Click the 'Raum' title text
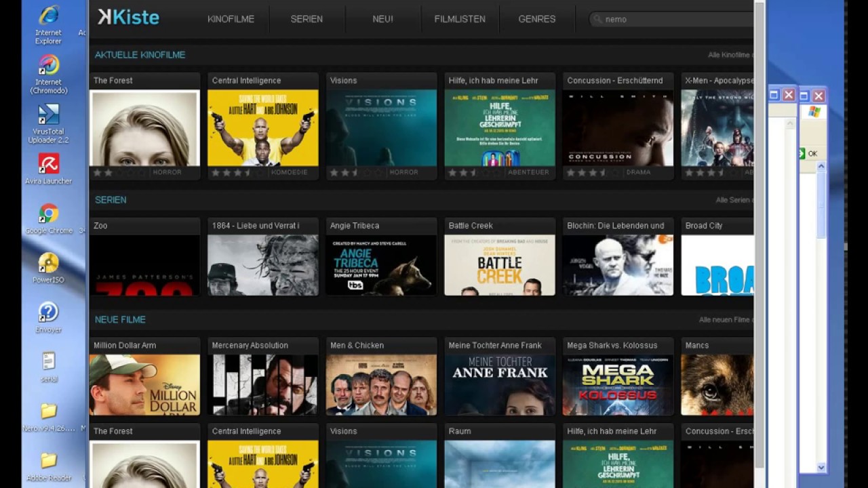 pyautogui.click(x=460, y=431)
